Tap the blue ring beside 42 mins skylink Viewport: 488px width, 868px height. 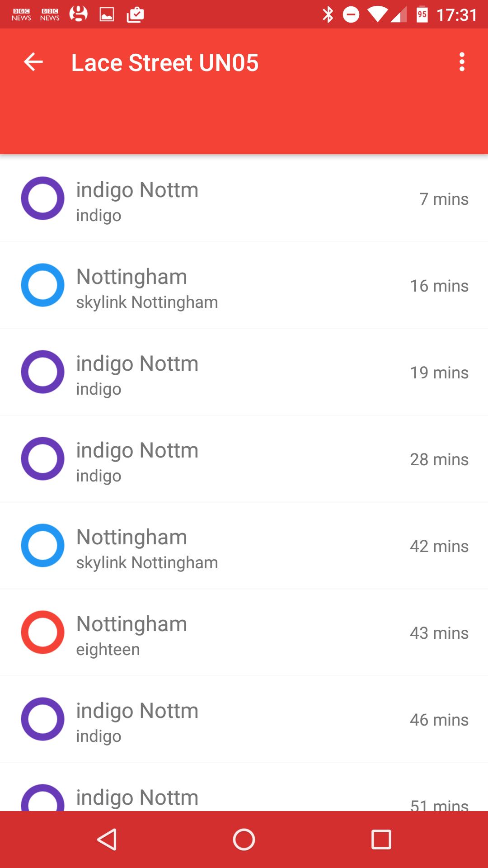43,546
